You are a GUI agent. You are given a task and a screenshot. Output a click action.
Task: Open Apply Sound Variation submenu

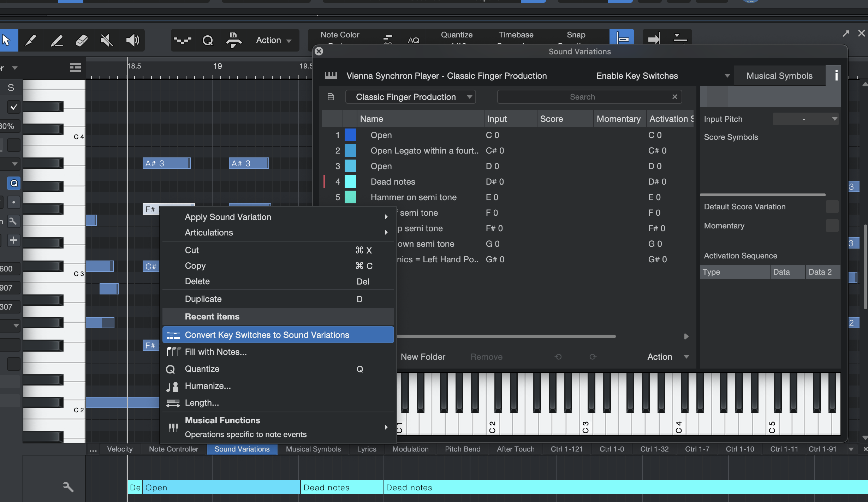click(x=278, y=217)
